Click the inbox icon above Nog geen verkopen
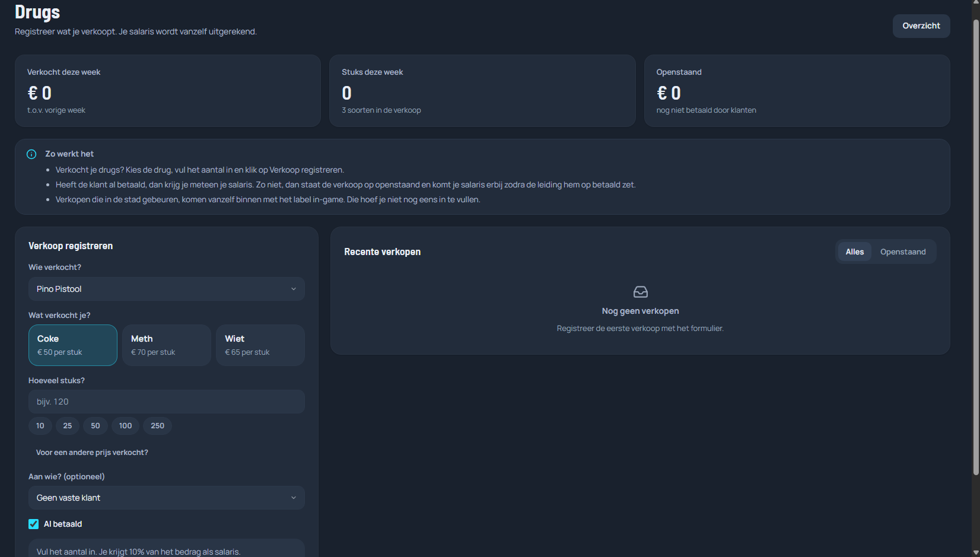 pyautogui.click(x=640, y=292)
